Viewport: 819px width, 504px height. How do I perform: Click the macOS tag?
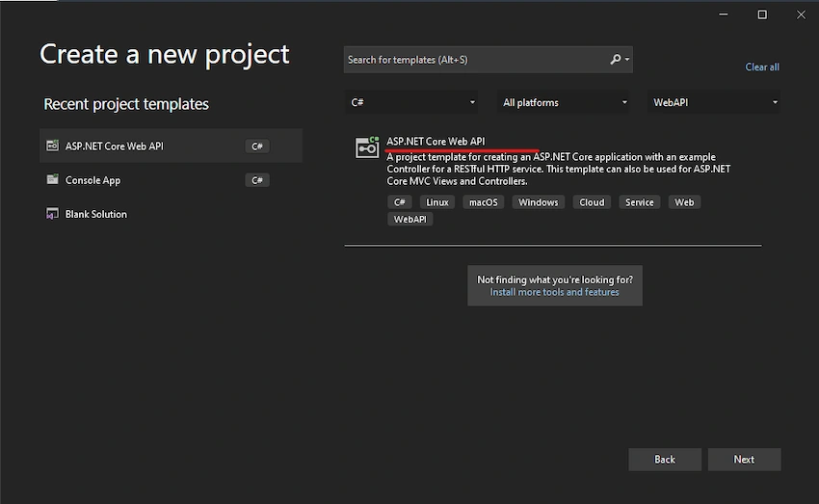[x=483, y=202]
